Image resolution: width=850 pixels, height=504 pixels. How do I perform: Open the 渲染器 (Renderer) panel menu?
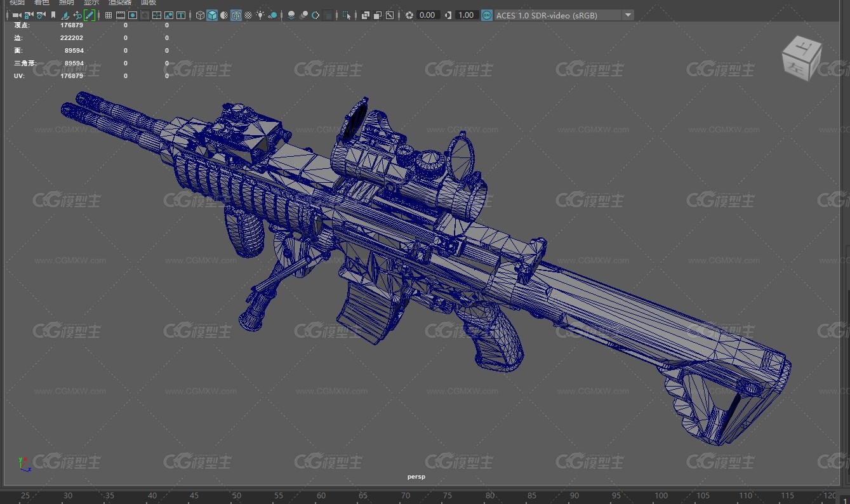click(x=120, y=3)
